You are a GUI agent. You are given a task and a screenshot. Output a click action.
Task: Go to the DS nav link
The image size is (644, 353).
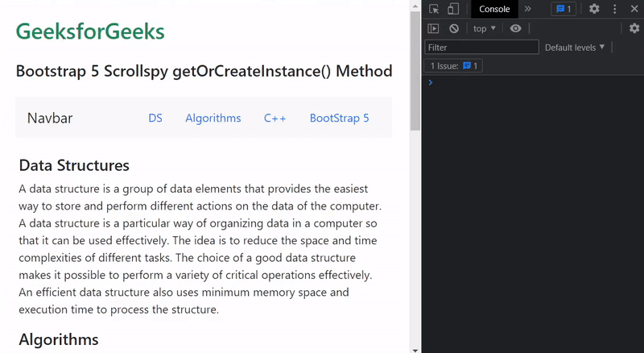point(155,118)
